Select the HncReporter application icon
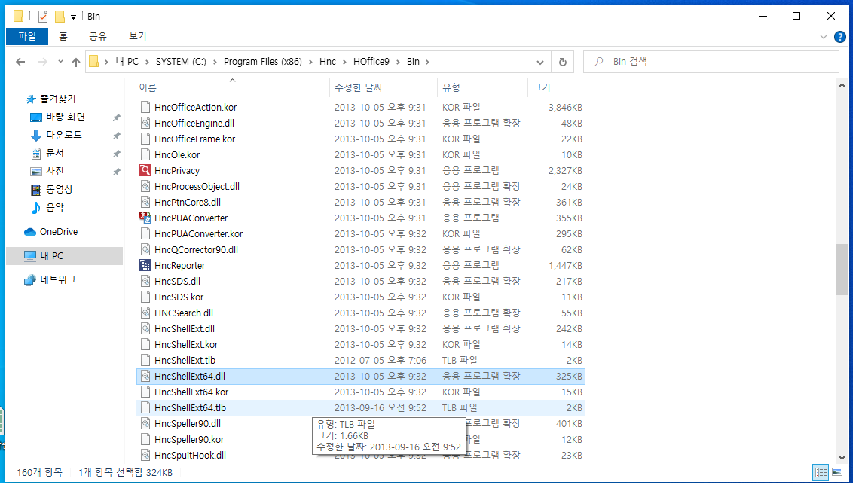 [145, 266]
